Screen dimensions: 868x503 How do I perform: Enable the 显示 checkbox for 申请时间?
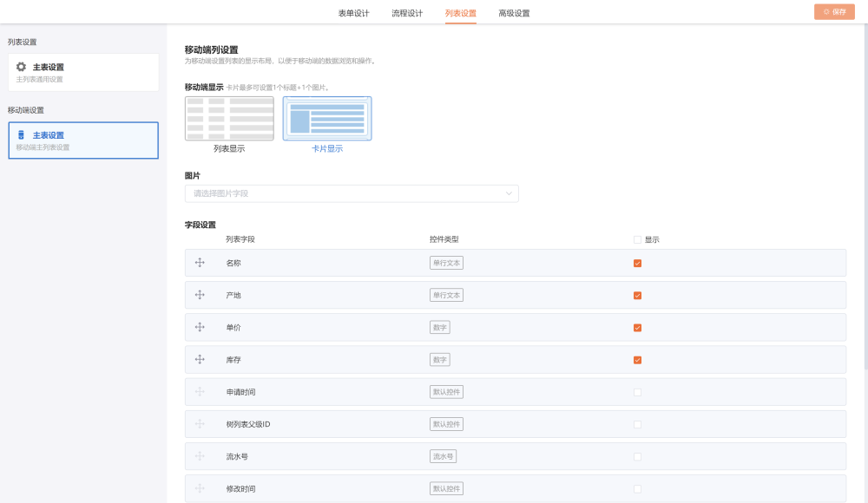pos(637,392)
